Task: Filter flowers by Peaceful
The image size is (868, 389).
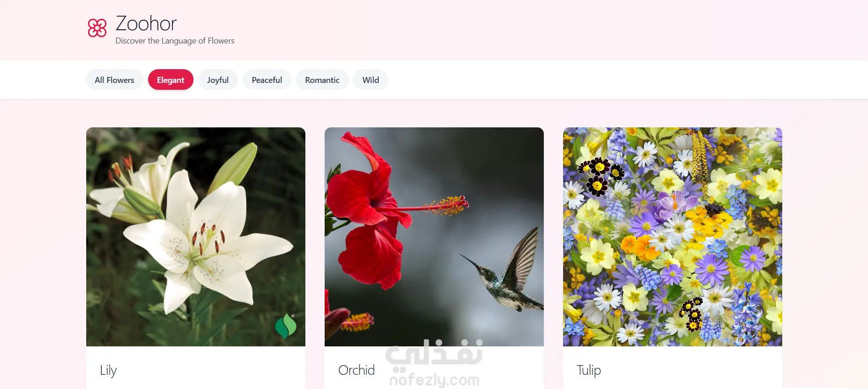Action: tap(267, 80)
